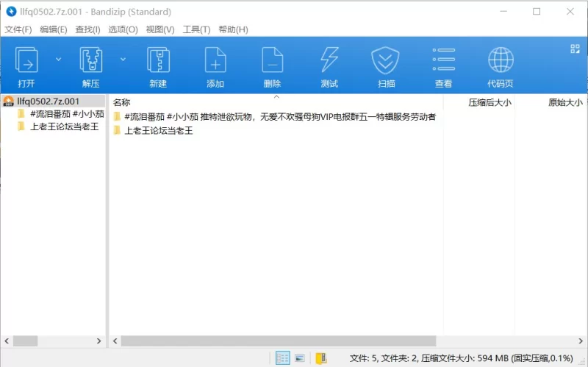Click folder icon of 上老王论坛当老王 list row

point(118,130)
